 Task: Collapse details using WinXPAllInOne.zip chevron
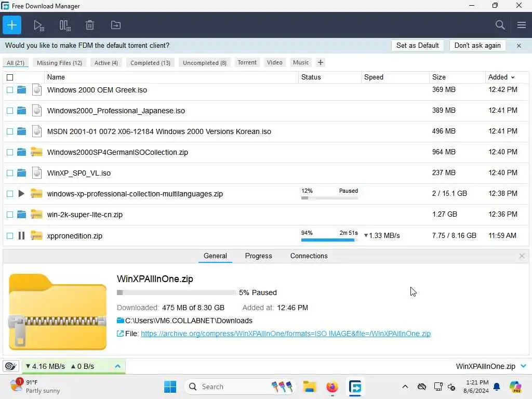coord(523,366)
